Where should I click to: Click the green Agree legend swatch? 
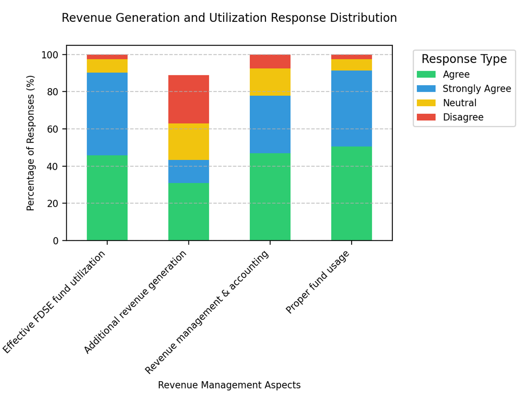426,75
